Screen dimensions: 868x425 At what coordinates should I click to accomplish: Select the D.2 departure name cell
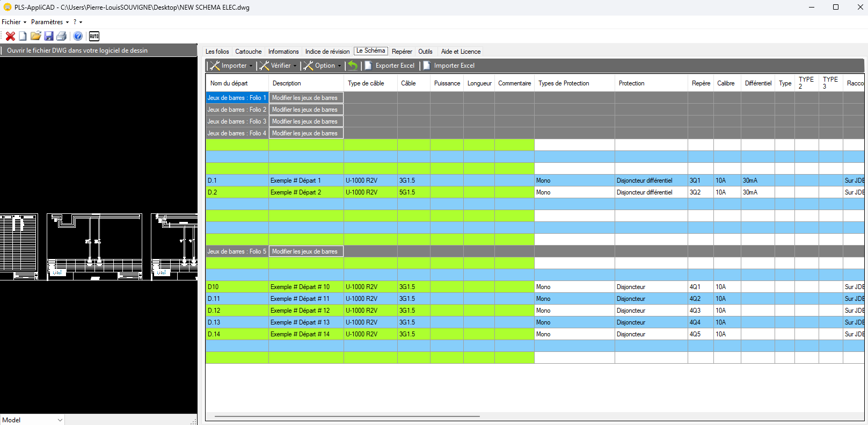[x=237, y=192]
